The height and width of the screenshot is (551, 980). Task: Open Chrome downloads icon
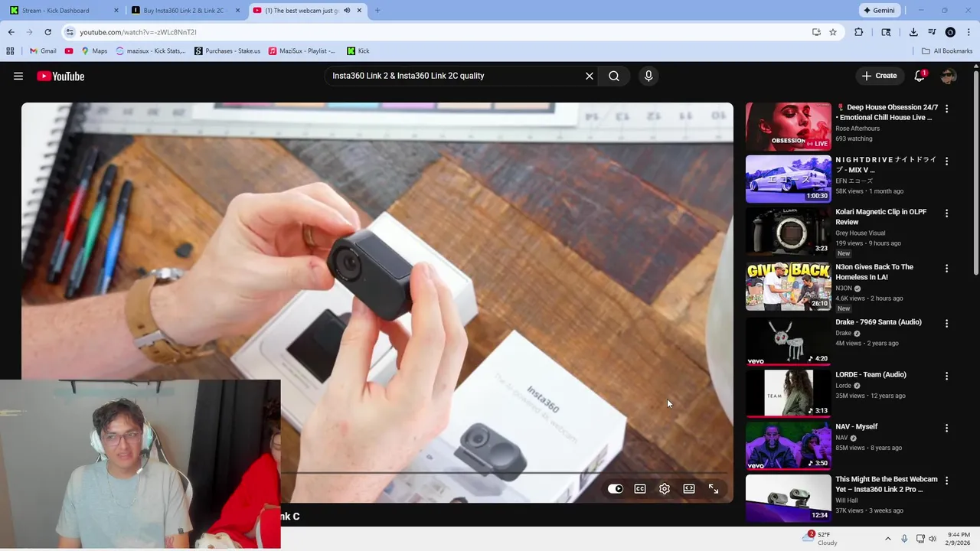point(913,32)
